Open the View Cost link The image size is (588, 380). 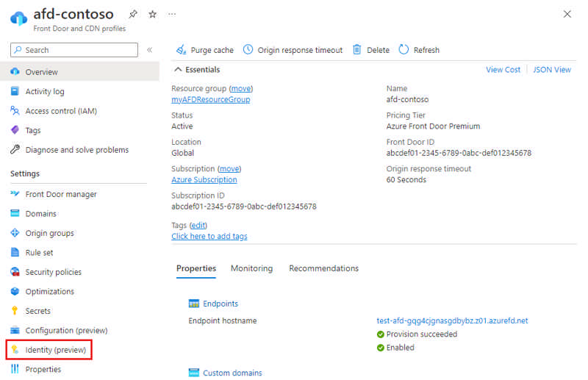click(x=503, y=70)
